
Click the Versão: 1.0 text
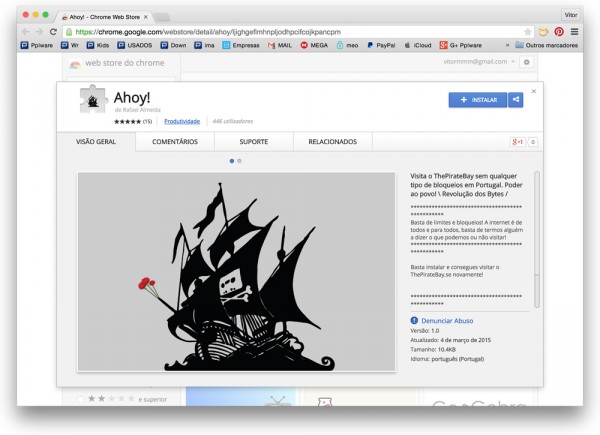[425, 331]
